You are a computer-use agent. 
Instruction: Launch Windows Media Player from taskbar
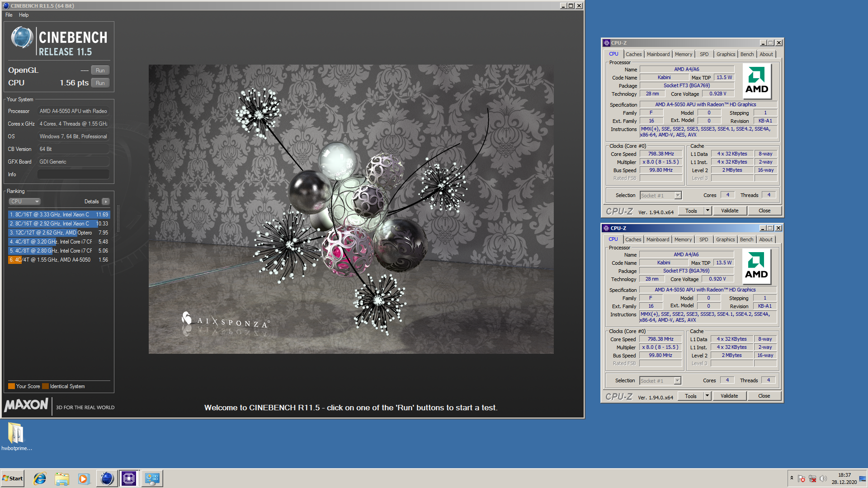pyautogui.click(x=84, y=479)
